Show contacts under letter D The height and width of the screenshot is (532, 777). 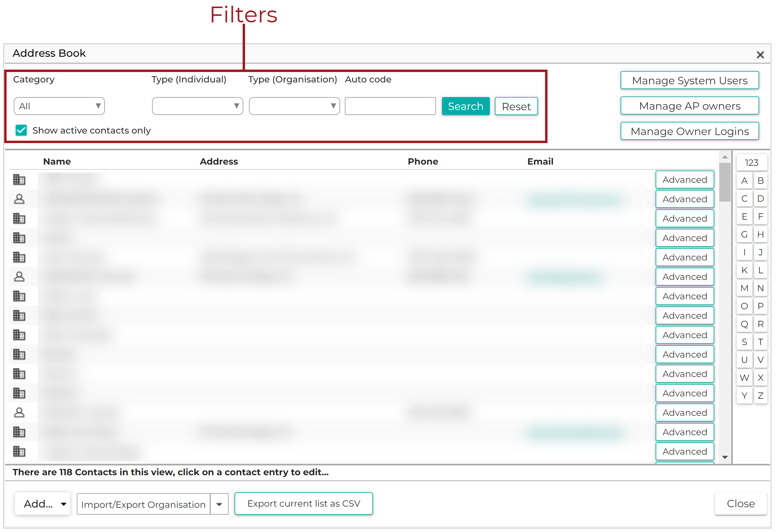(x=760, y=199)
